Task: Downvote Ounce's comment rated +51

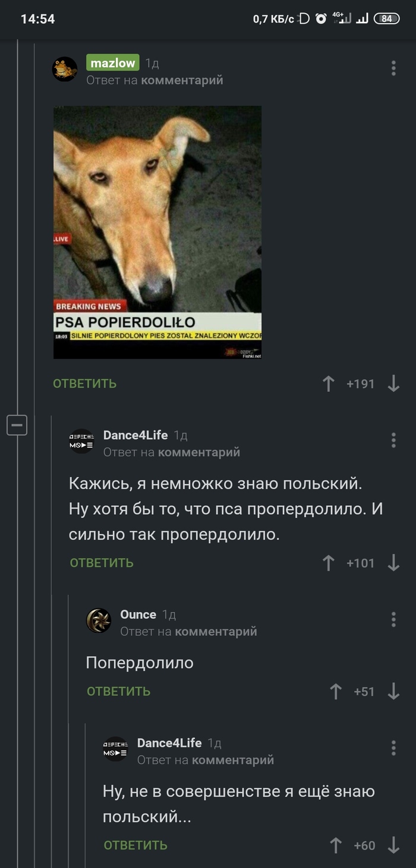Action: point(393,691)
